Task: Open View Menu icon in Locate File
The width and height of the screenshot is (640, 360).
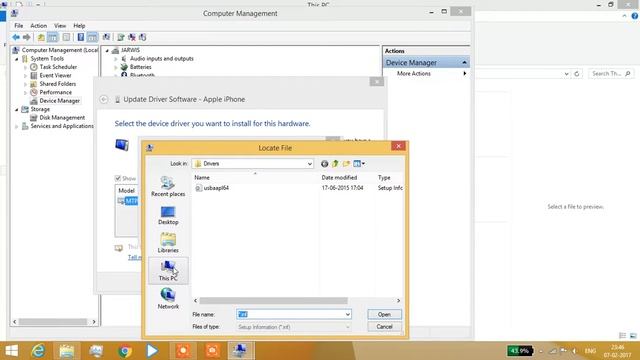Action: tap(359, 164)
